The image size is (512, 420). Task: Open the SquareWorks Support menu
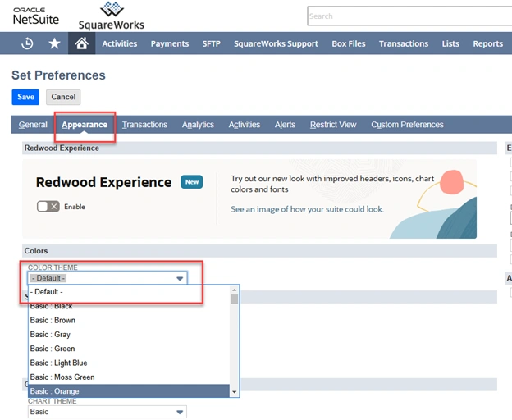[x=276, y=44]
